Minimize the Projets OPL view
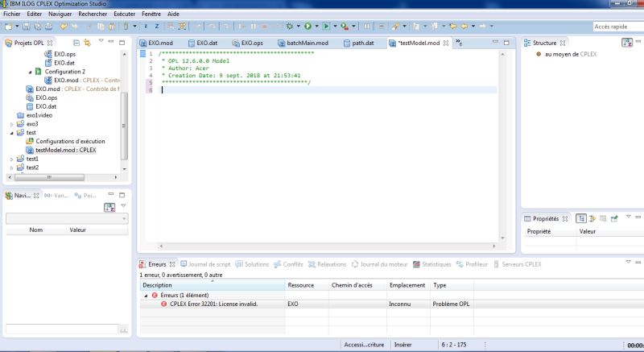The height and width of the screenshot is (352, 644). [x=111, y=43]
